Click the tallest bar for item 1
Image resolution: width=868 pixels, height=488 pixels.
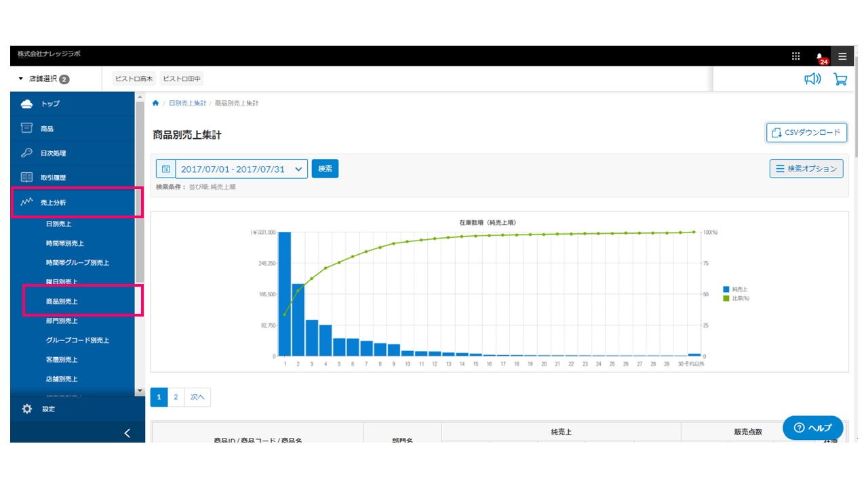[285, 293]
